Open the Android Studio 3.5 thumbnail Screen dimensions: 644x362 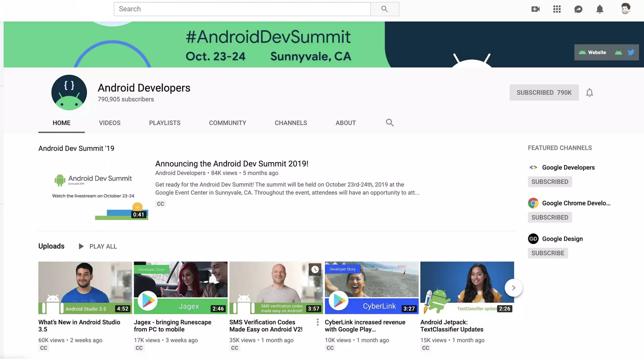pos(85,288)
